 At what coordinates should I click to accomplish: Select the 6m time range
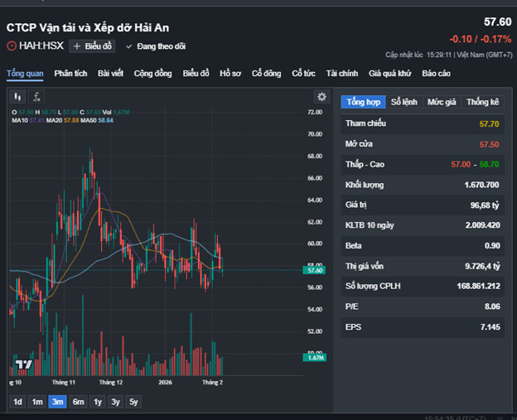click(78, 402)
